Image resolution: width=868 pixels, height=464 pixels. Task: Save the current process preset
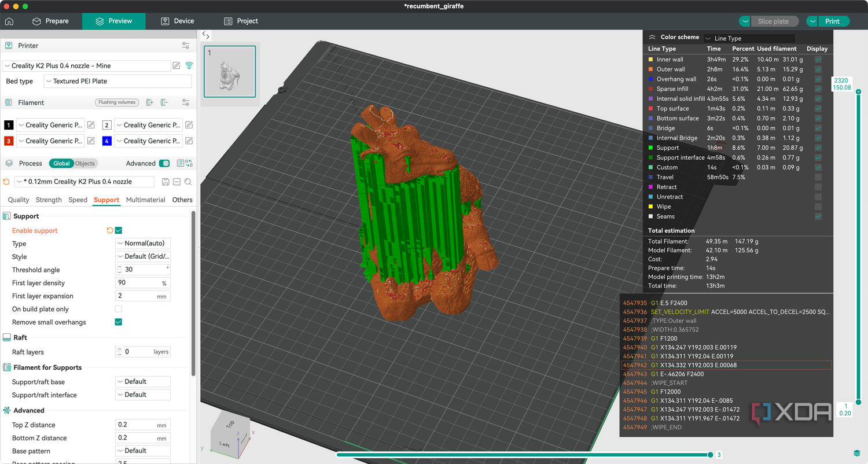tap(165, 182)
